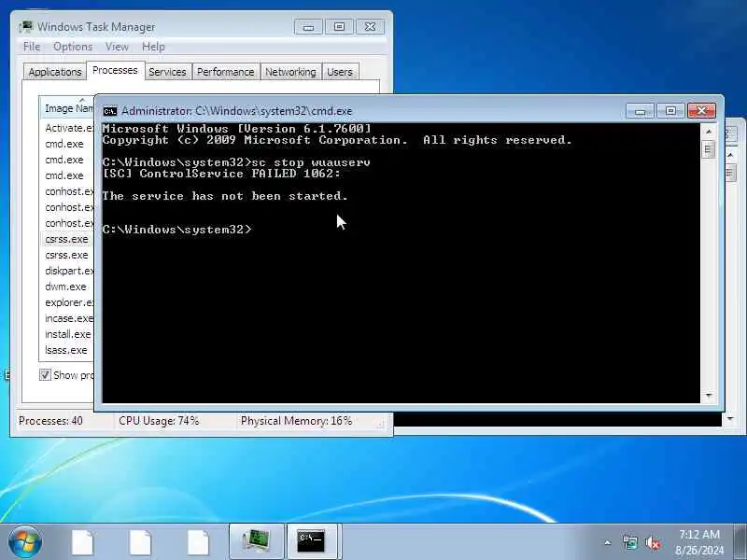
Task: Select the incase.exe process row
Action: [67, 318]
